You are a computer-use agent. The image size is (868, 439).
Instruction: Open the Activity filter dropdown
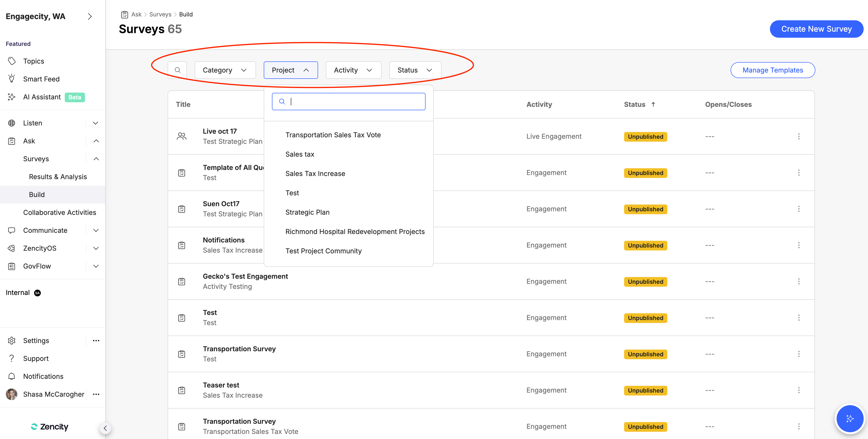[353, 70]
